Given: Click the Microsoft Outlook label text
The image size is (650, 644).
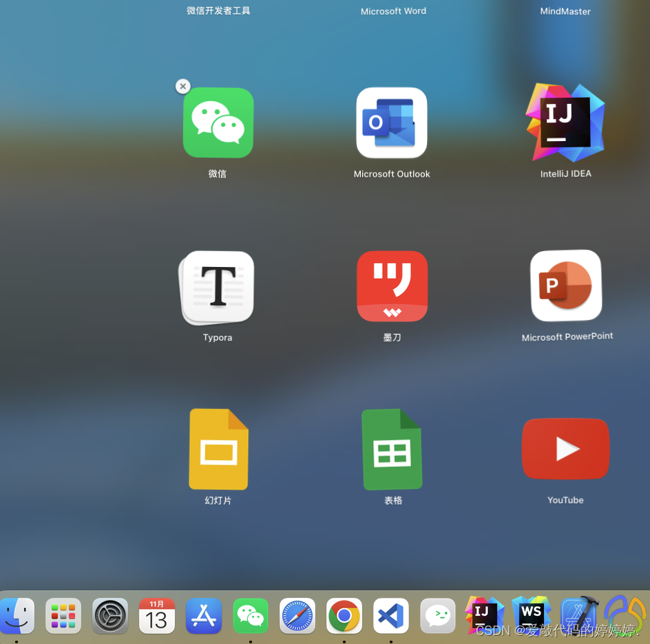Looking at the screenshot, I should click(x=392, y=174).
